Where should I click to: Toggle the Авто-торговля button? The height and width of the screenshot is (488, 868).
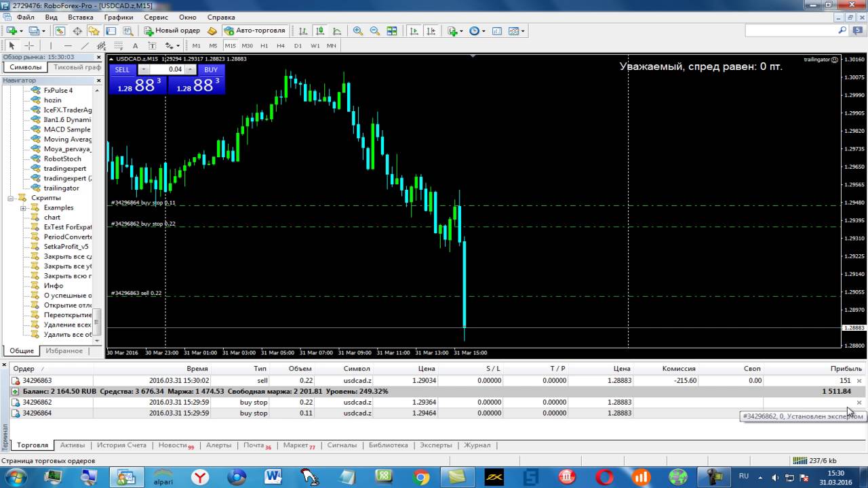(255, 31)
